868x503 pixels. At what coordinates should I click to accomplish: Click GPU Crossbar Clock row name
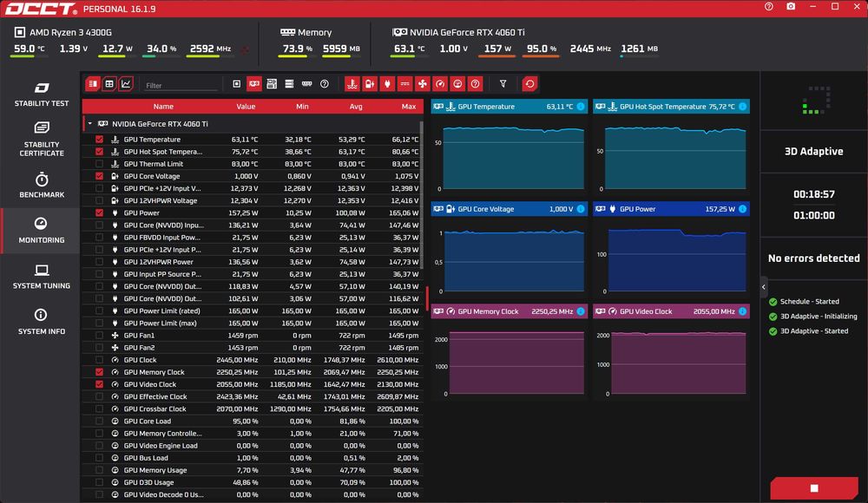[155, 409]
